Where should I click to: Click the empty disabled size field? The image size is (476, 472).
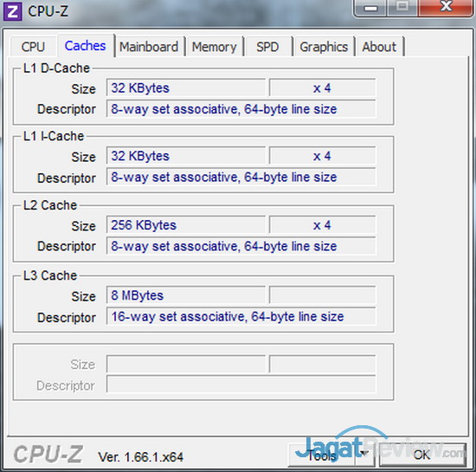click(x=186, y=364)
